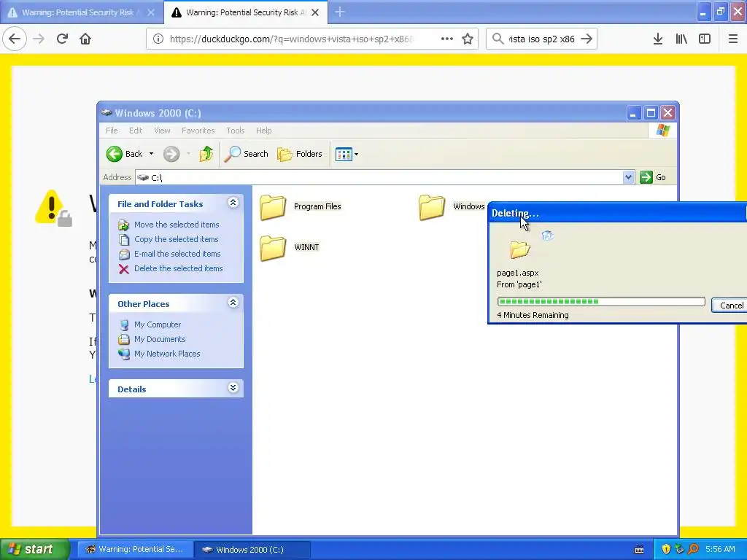Collapse File and Folder Tasks panel
Viewport: 747px width, 560px height.
click(x=233, y=203)
